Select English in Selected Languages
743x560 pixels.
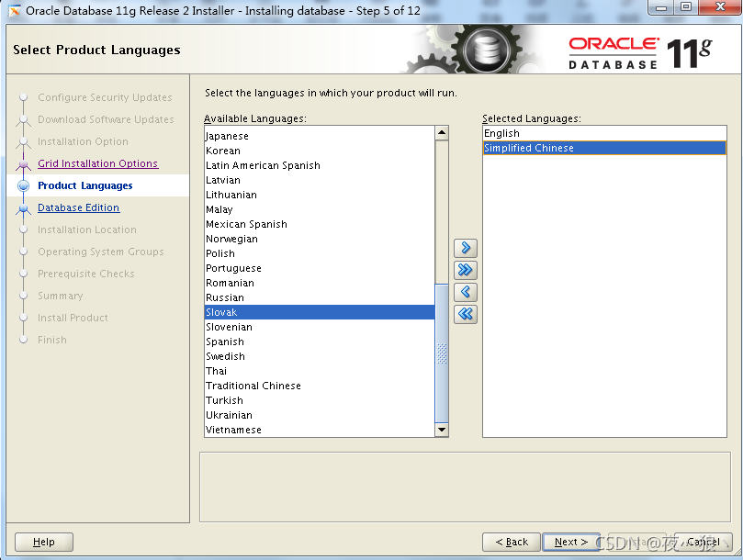point(604,133)
